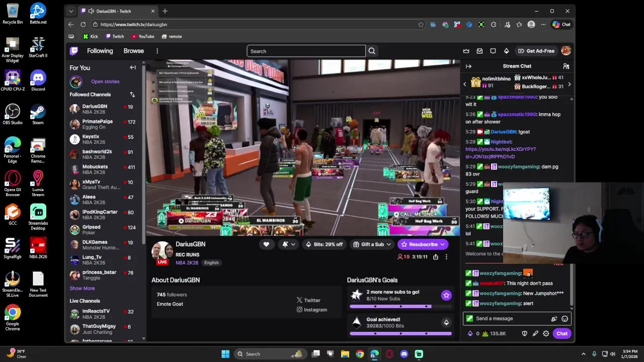
Task: Click the search magnifier button
Action: (x=372, y=51)
